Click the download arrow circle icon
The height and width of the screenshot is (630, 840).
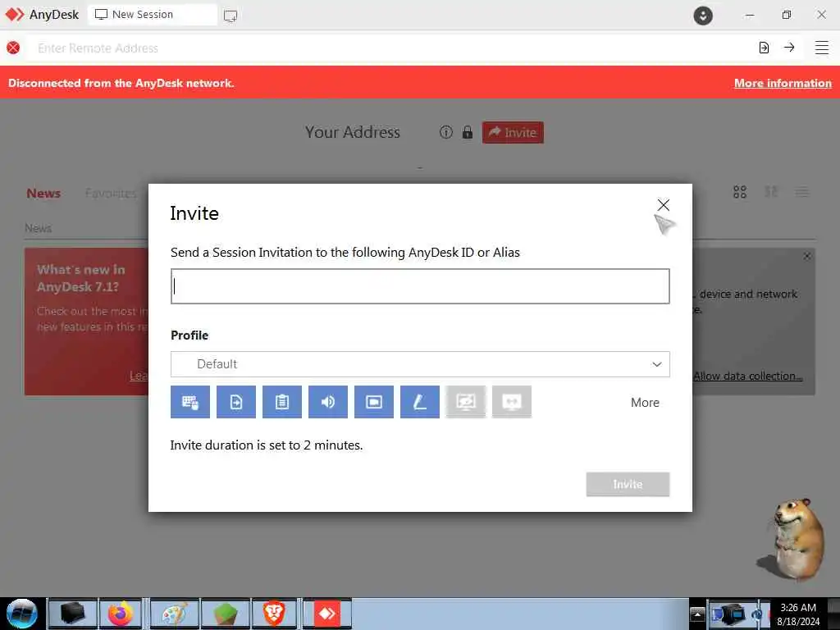pos(703,15)
